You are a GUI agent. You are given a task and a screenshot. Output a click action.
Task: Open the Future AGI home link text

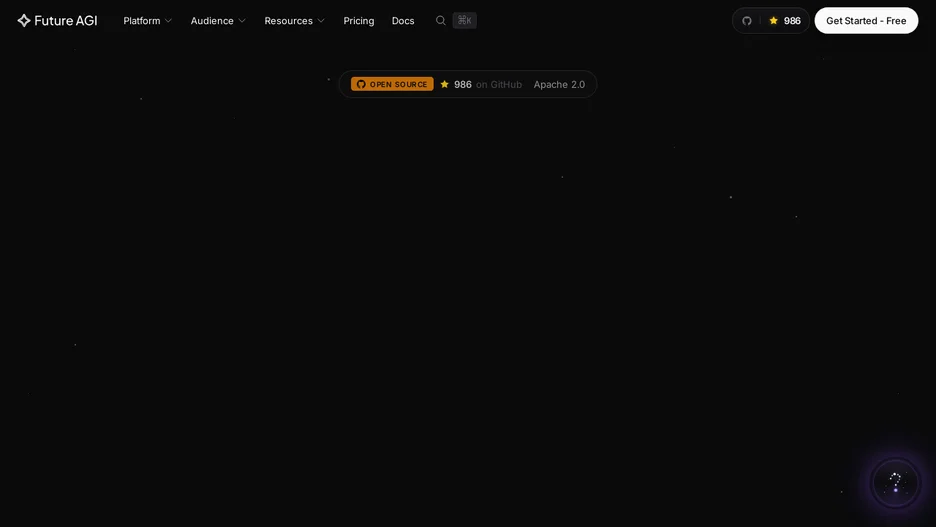click(66, 21)
